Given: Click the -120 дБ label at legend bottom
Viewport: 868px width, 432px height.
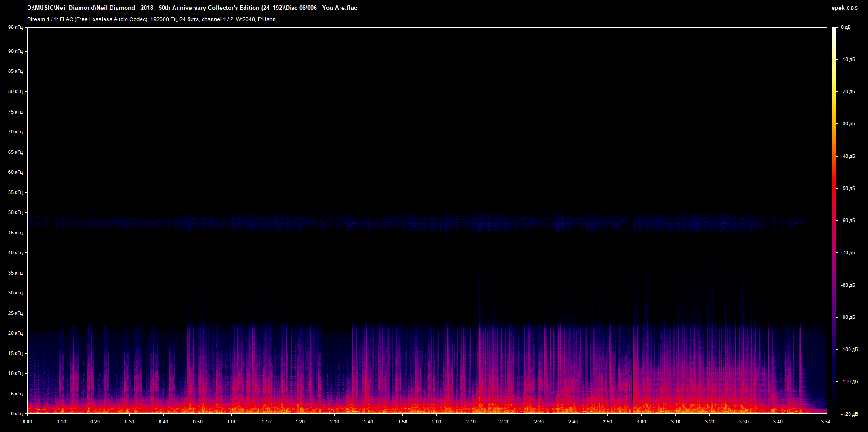Looking at the screenshot, I should click(x=849, y=413).
